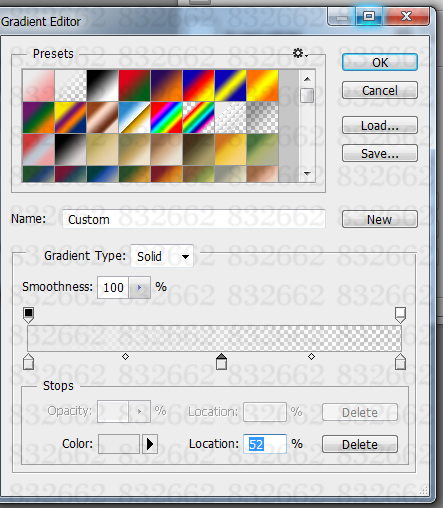443x508 pixels.
Task: Click the stop Color swatch box
Action: tap(119, 444)
